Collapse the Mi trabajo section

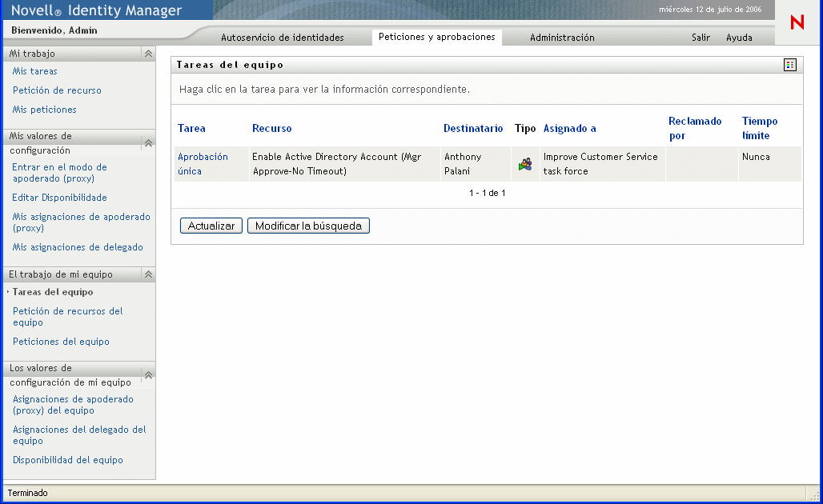(x=149, y=54)
